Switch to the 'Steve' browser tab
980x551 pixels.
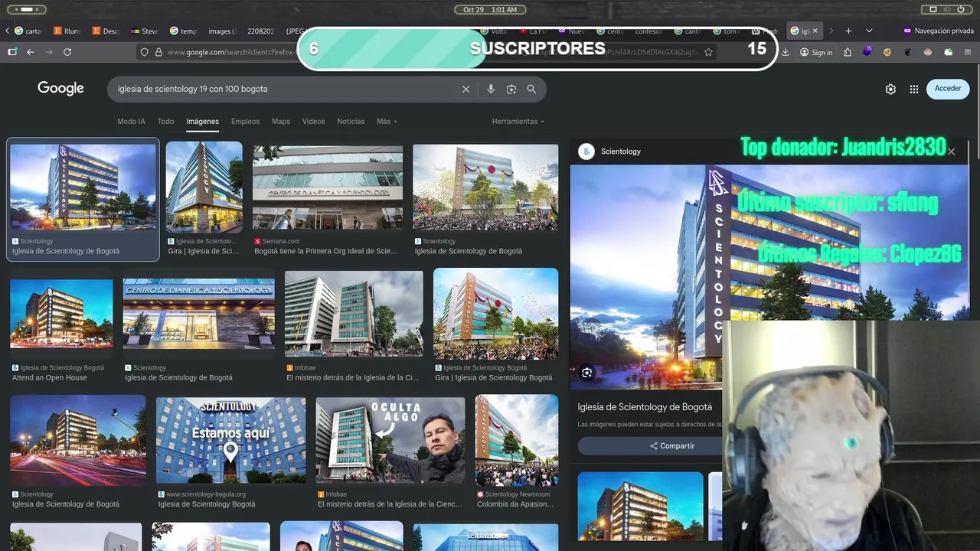pos(145,31)
